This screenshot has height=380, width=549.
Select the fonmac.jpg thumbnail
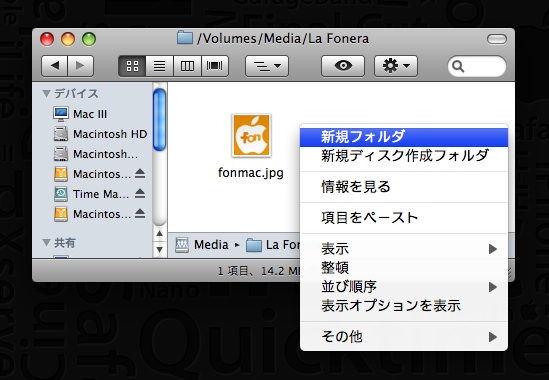251,135
